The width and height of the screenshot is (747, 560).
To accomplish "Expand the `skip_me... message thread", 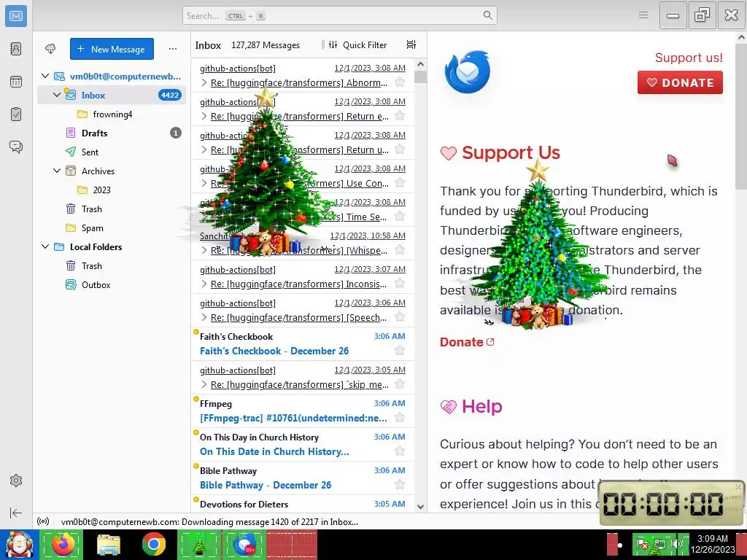I will coord(204,384).
